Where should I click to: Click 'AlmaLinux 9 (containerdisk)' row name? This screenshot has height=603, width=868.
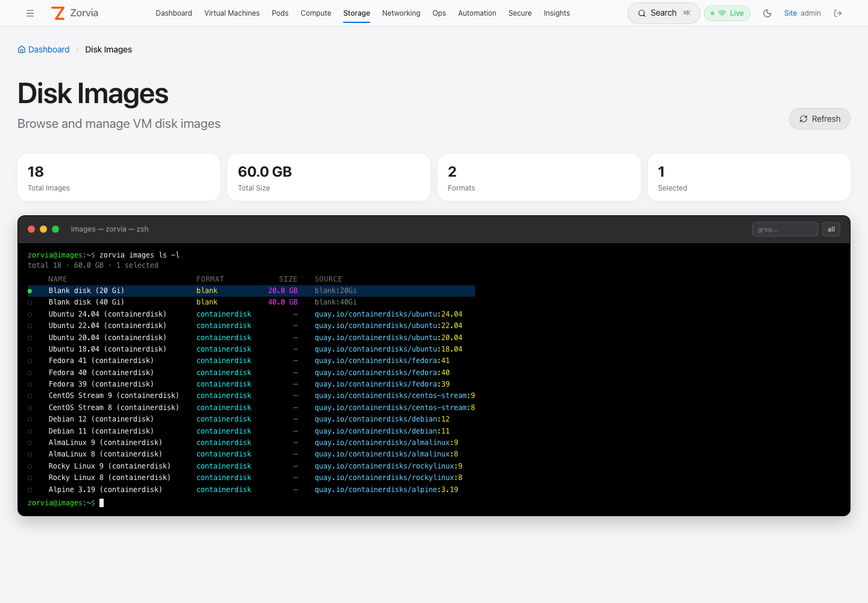[x=105, y=443]
